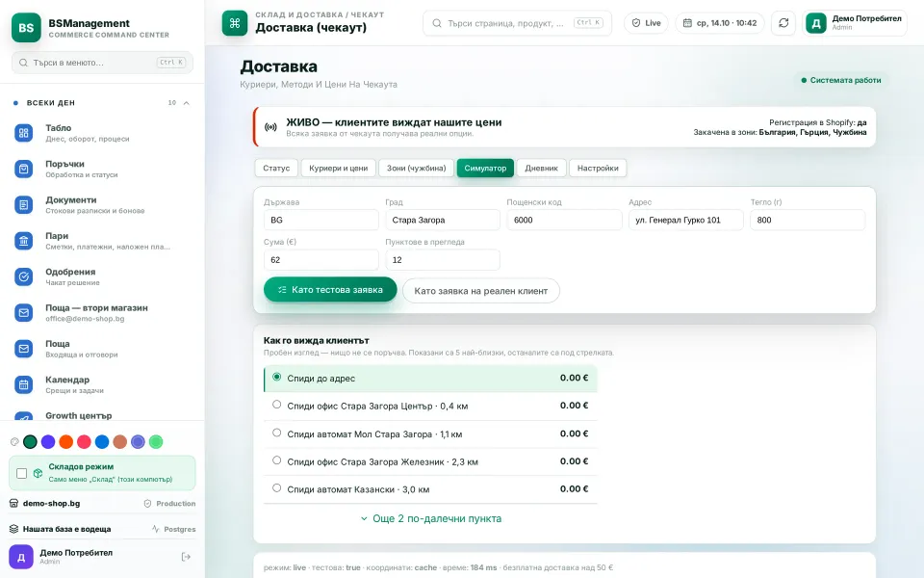
Task: Click the green command key header icon
Action: tap(235, 23)
